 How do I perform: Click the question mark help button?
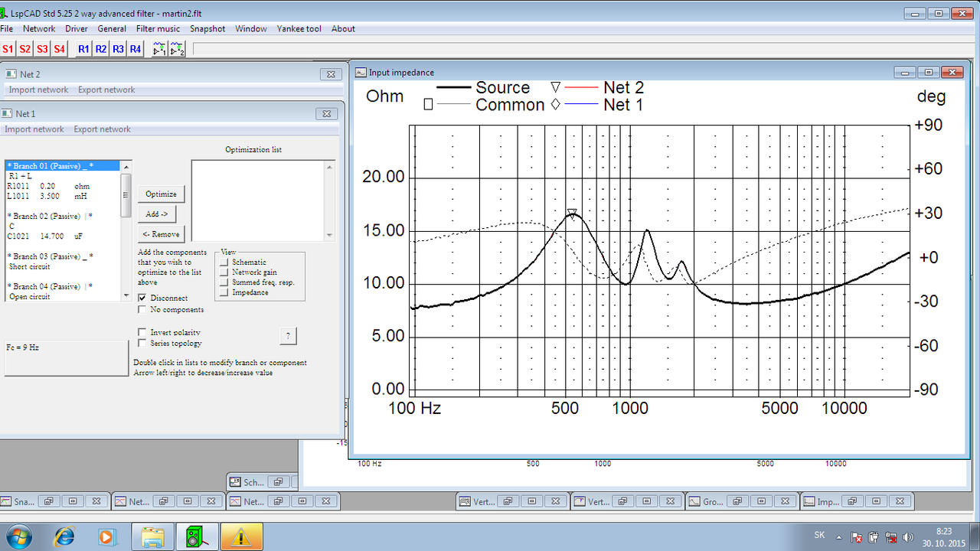point(288,335)
